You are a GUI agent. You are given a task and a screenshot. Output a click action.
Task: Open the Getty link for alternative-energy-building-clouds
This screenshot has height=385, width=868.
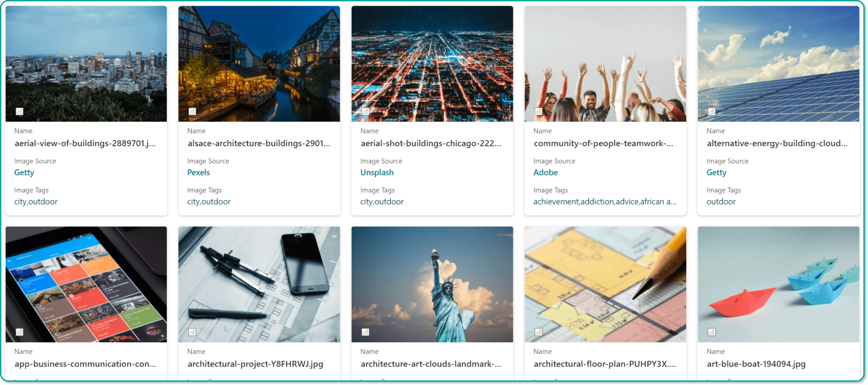click(716, 172)
